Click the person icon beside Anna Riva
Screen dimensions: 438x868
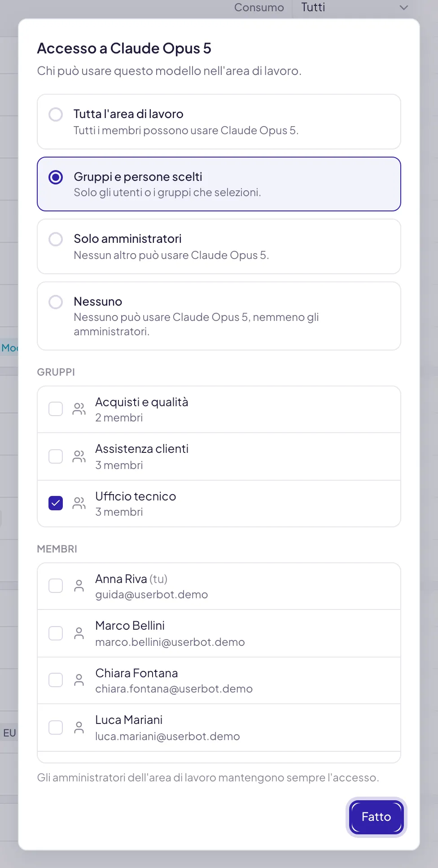[x=79, y=586]
